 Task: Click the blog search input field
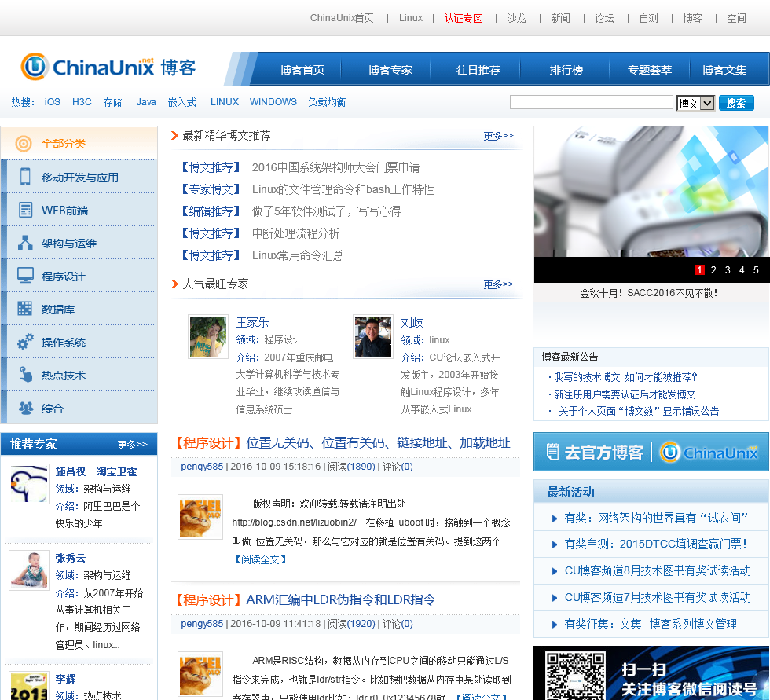(591, 102)
